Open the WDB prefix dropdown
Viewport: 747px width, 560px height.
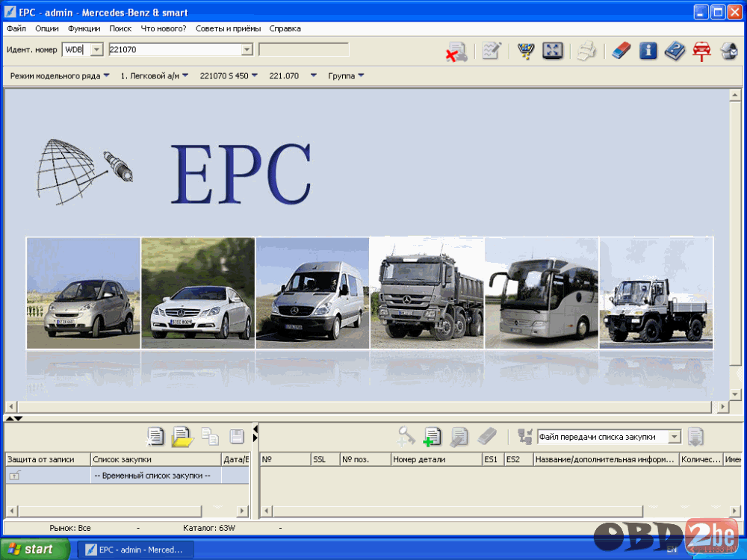96,49
